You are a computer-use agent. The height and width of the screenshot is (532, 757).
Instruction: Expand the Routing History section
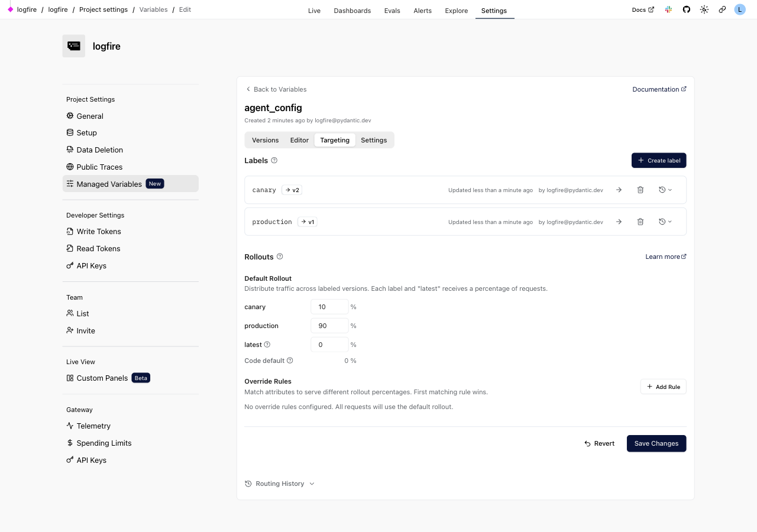(x=280, y=484)
